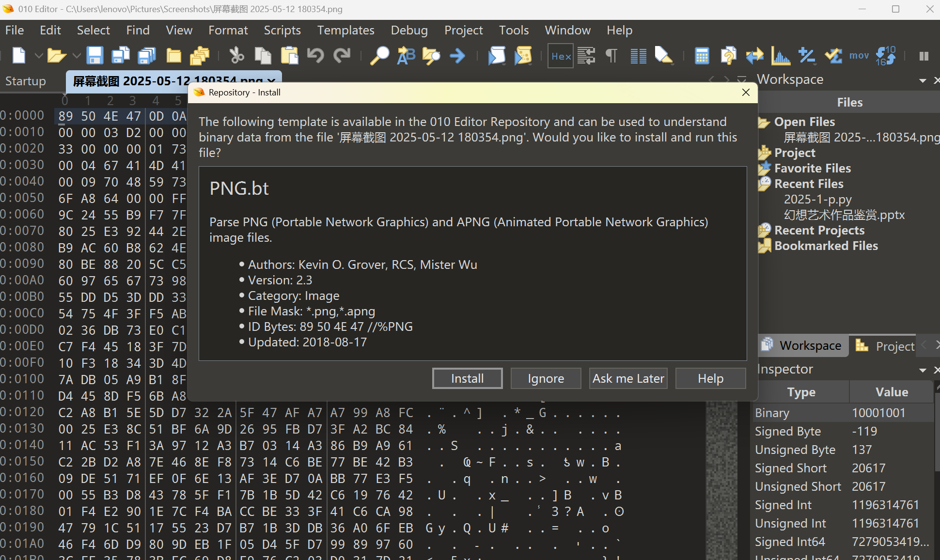Select Recent Projects in Workspace
940x560 pixels.
pyautogui.click(x=819, y=230)
